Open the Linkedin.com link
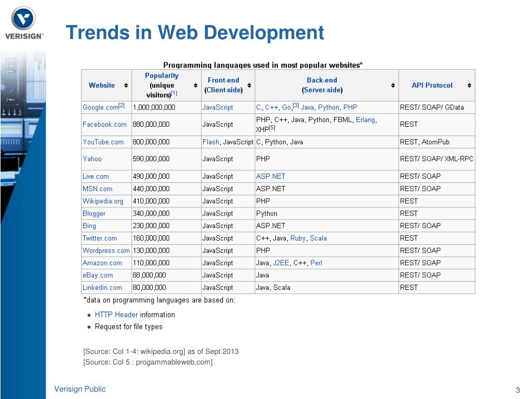Image resolution: width=532 pixels, height=399 pixels. click(x=102, y=287)
